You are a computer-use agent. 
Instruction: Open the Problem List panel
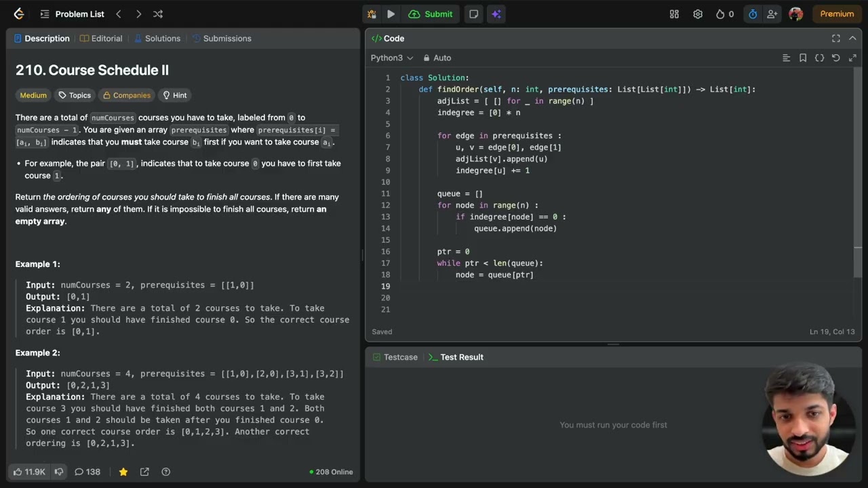tap(72, 14)
